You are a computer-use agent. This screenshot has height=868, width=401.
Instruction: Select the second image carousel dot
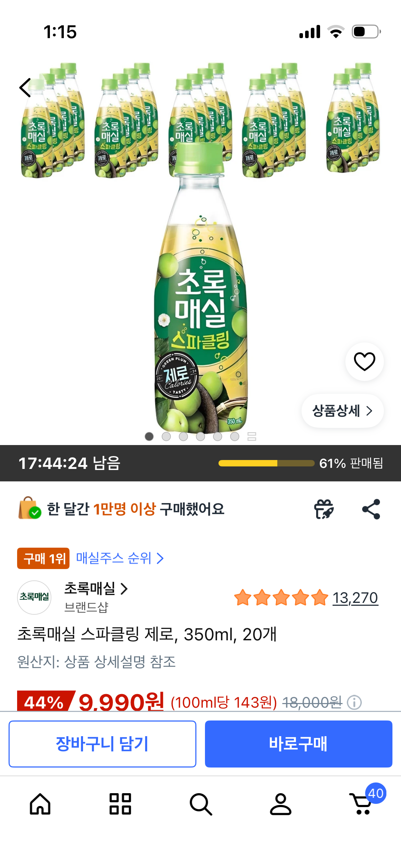tap(166, 436)
